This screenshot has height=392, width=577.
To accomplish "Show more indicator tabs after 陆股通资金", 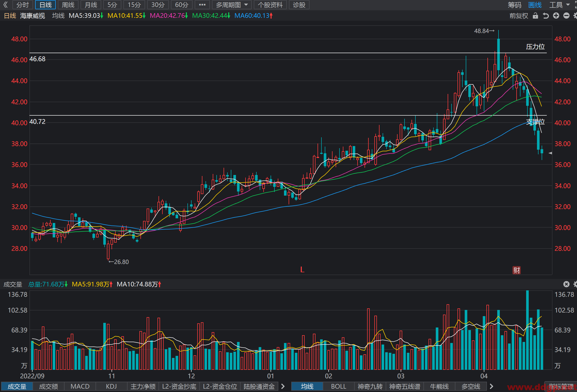I will coord(283,386).
